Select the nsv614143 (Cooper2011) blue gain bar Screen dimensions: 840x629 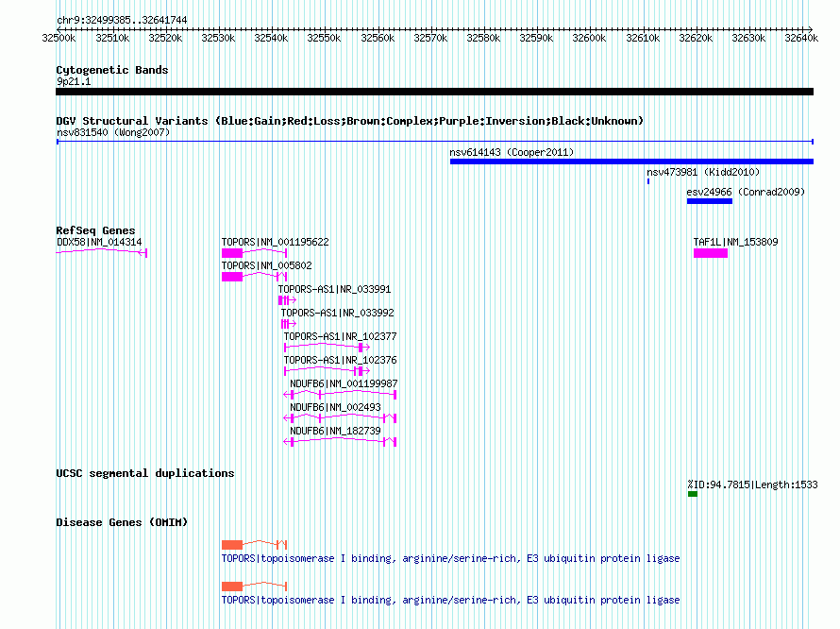(631, 161)
